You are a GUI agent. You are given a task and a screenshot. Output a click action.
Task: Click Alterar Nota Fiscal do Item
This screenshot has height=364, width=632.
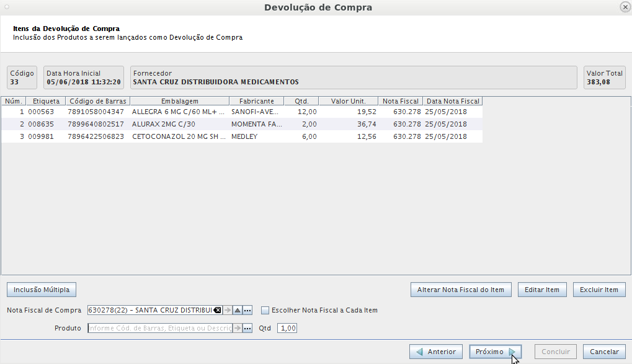click(x=461, y=290)
